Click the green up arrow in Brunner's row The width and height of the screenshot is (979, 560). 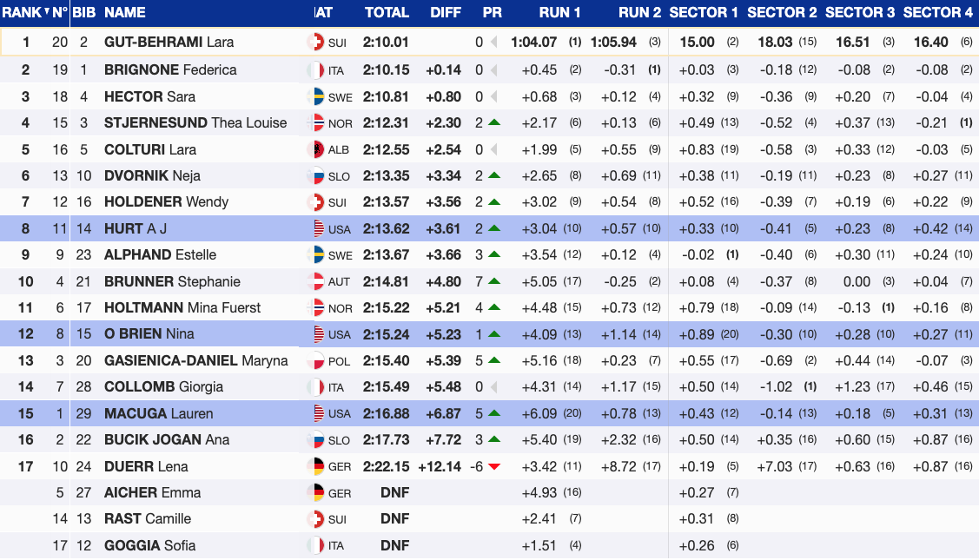coord(494,281)
